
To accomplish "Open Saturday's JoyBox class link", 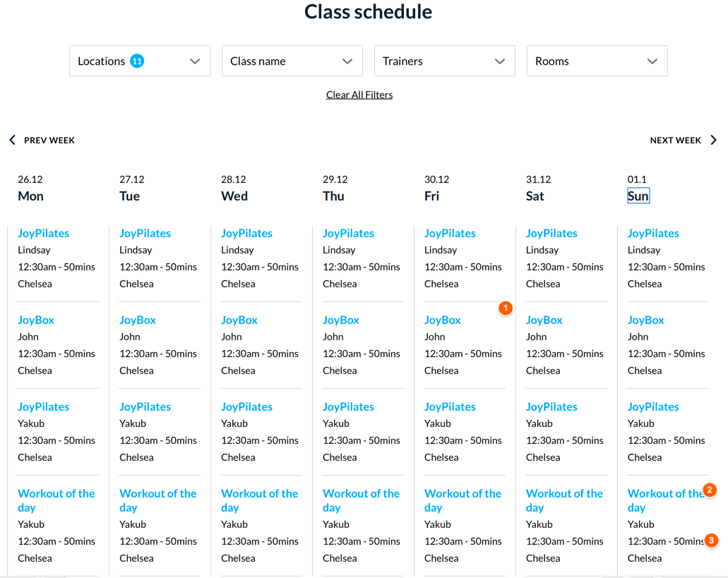I will 544,320.
